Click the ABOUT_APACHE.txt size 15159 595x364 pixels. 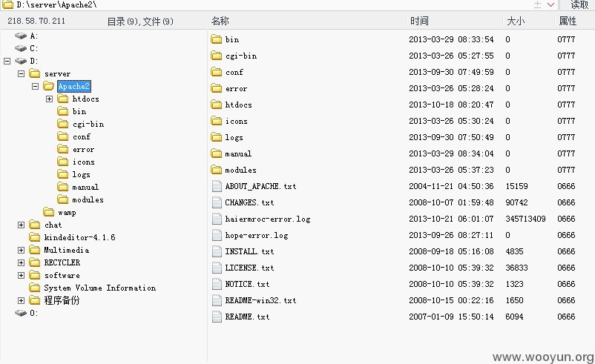pos(516,186)
